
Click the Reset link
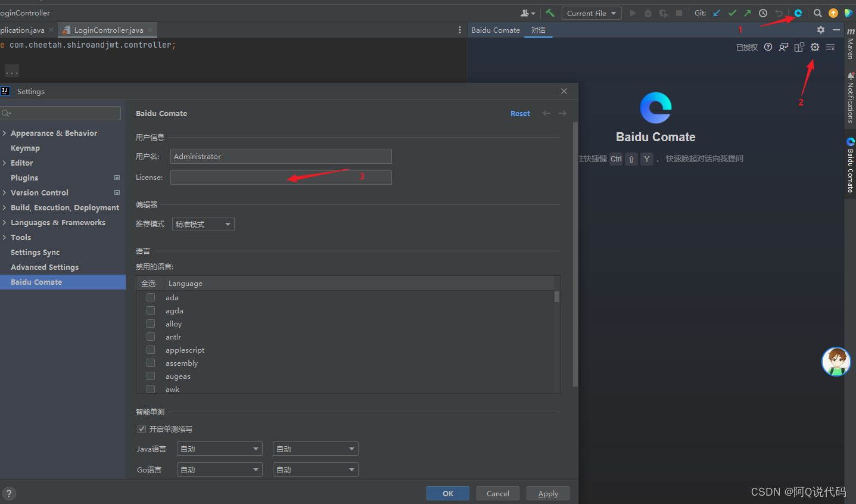pos(520,113)
